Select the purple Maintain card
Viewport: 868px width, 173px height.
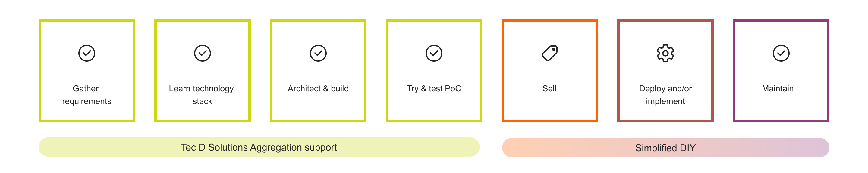coord(781,70)
